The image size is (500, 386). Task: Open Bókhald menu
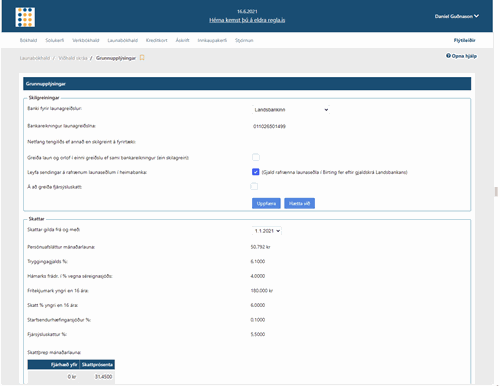tap(28, 40)
